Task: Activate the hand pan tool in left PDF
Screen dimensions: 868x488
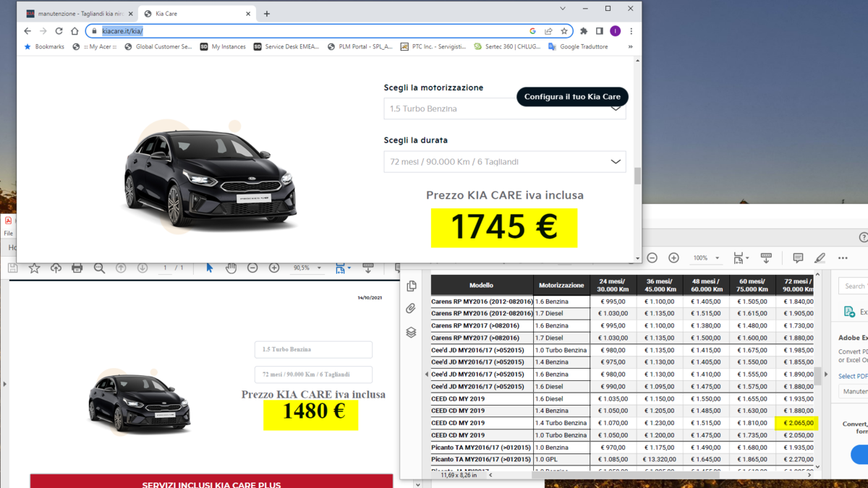Action: pos(231,268)
